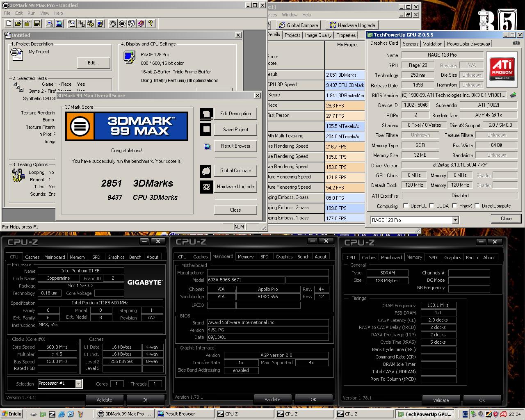Click the Gigabyte logo in CPU-Z
The image size is (525, 420).
(x=144, y=282)
